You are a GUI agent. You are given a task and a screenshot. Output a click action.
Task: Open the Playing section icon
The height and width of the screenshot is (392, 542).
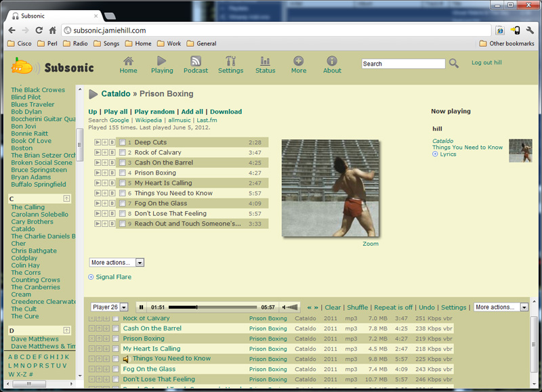pyautogui.click(x=161, y=61)
